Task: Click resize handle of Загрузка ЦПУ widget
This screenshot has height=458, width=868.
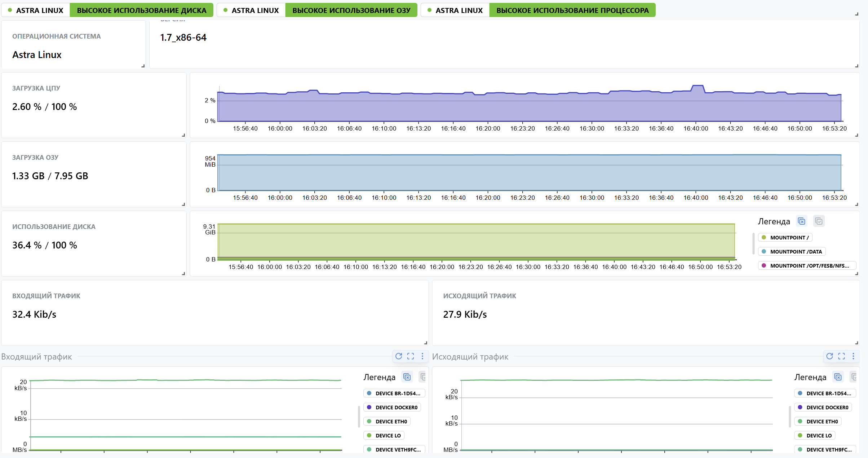Action: (183, 135)
